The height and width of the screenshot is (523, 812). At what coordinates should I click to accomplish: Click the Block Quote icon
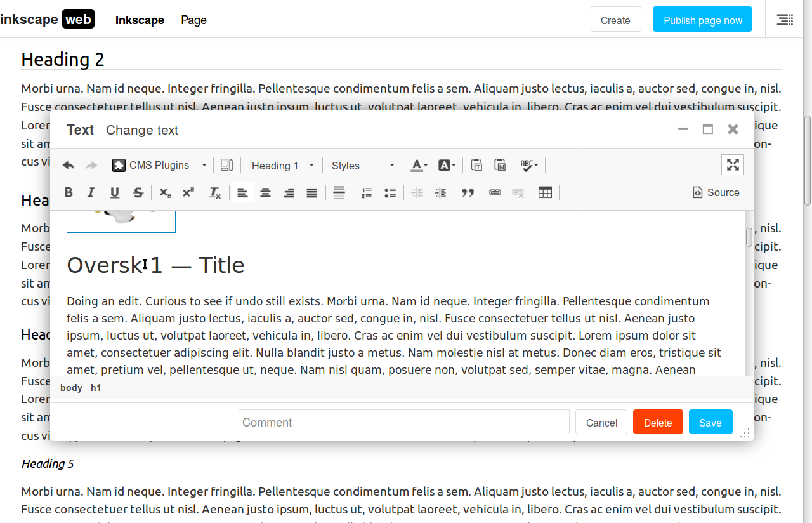pos(468,193)
